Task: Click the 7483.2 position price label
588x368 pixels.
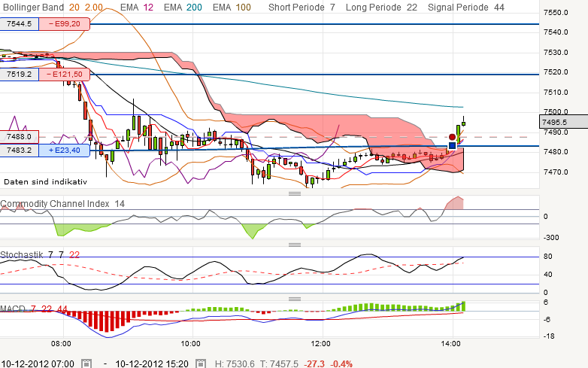Action: [x=19, y=151]
